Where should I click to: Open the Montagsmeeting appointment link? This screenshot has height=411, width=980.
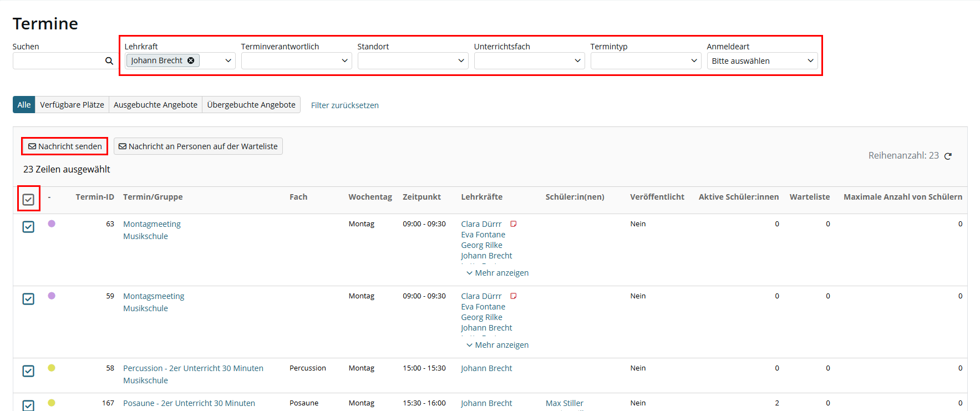point(154,296)
